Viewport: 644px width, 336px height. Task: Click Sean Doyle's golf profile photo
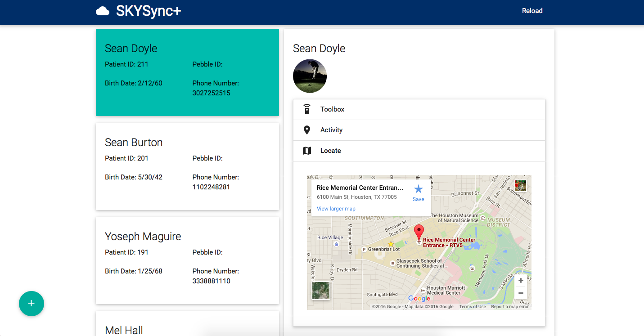tap(310, 76)
